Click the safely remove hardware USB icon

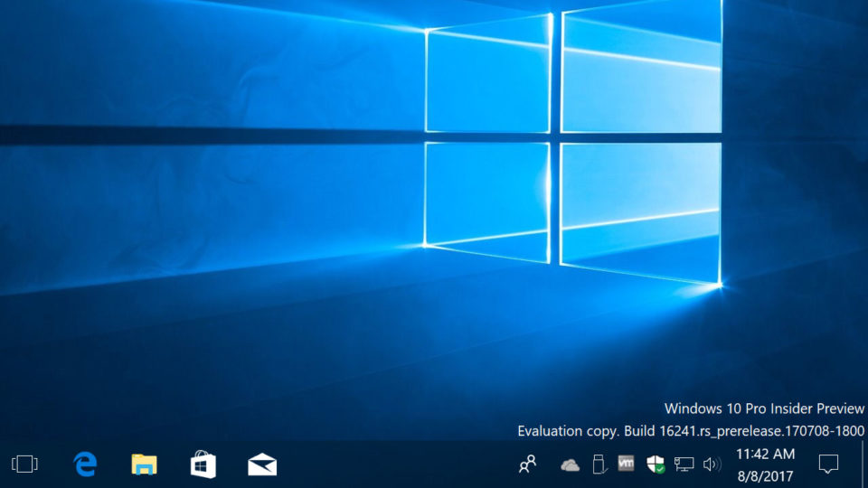pos(599,465)
